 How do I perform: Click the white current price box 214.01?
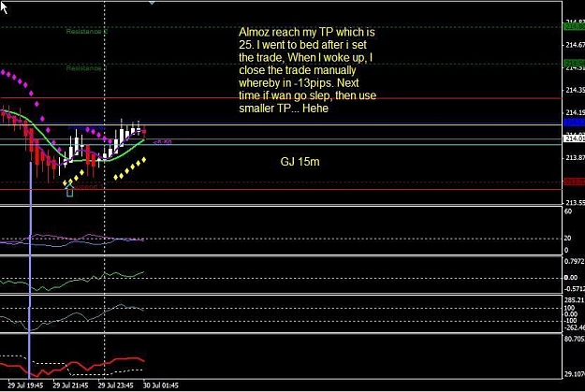click(574, 138)
